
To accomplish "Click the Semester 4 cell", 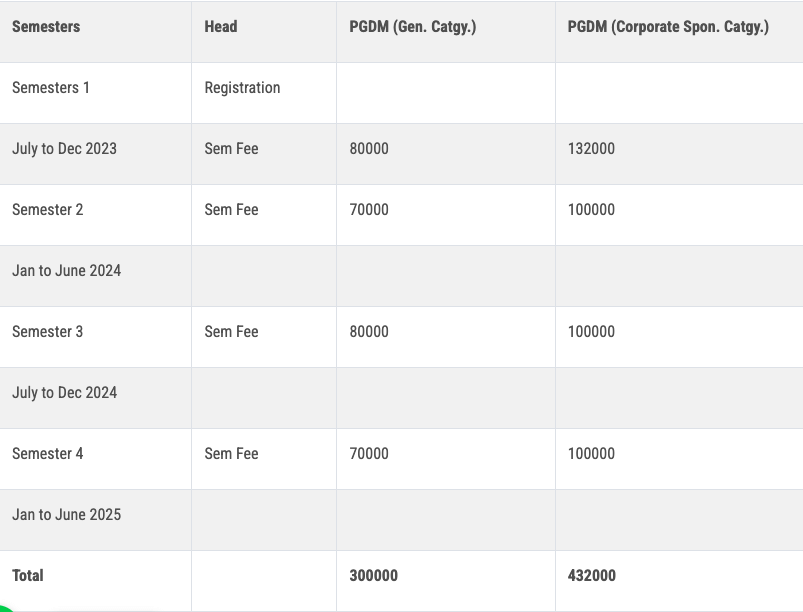I will pyautogui.click(x=48, y=454).
